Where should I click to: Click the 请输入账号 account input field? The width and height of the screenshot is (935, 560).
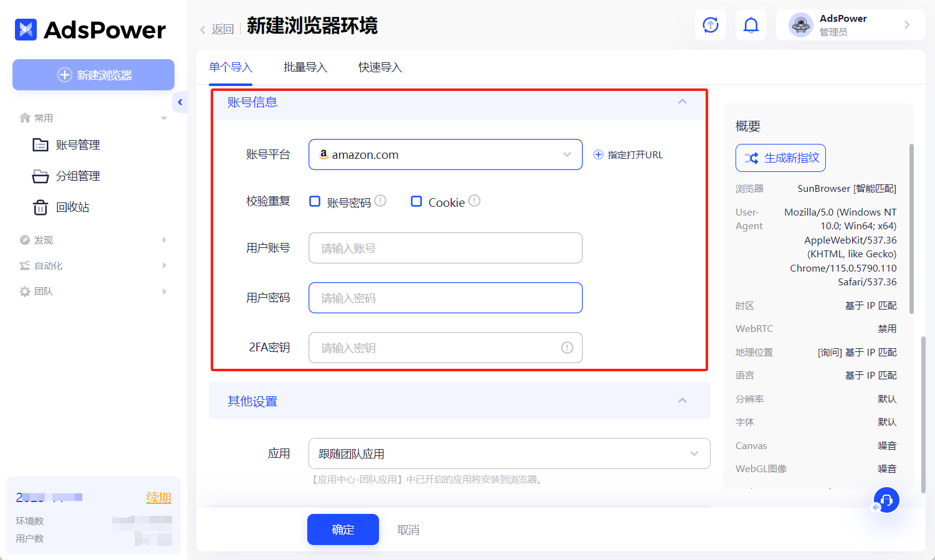[445, 248]
